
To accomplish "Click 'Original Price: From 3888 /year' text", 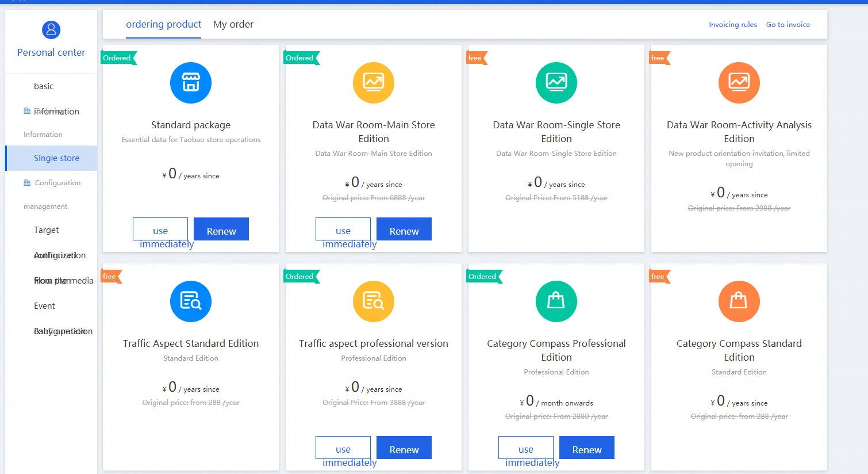I will point(374,403).
